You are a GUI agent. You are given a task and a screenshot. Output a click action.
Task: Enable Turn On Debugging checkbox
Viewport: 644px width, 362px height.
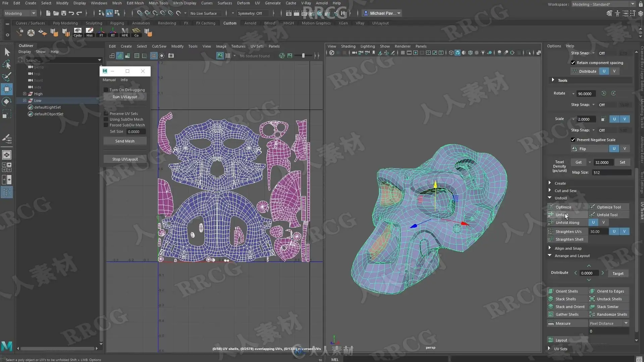click(106, 90)
